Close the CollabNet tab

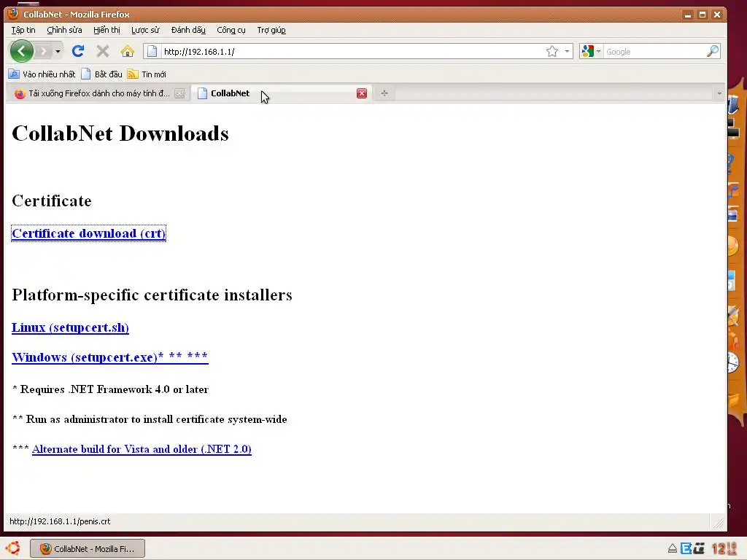click(362, 93)
